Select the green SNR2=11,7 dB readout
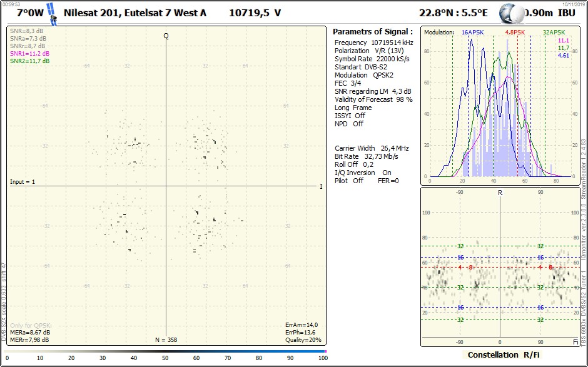588x367 pixels. 29,61
